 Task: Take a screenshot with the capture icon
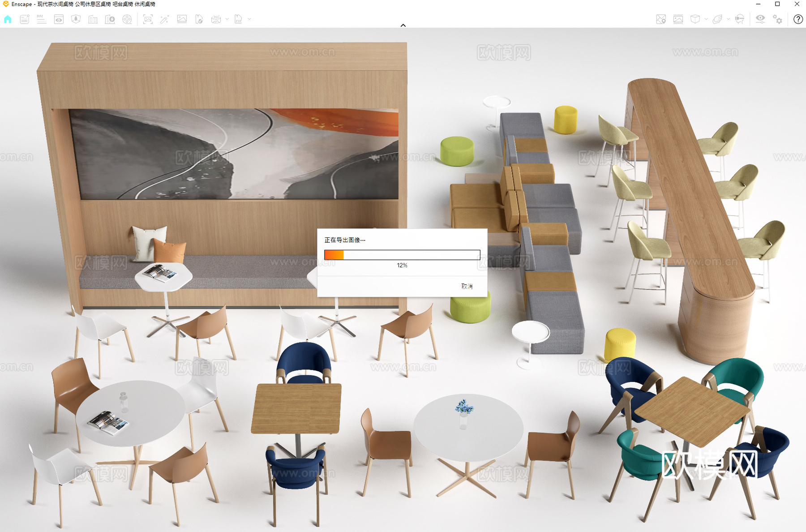pos(148,19)
